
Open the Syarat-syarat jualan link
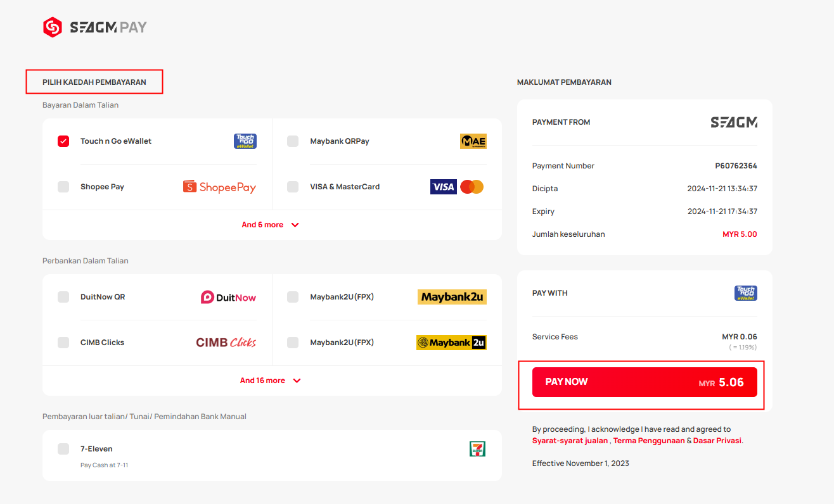tap(570, 441)
